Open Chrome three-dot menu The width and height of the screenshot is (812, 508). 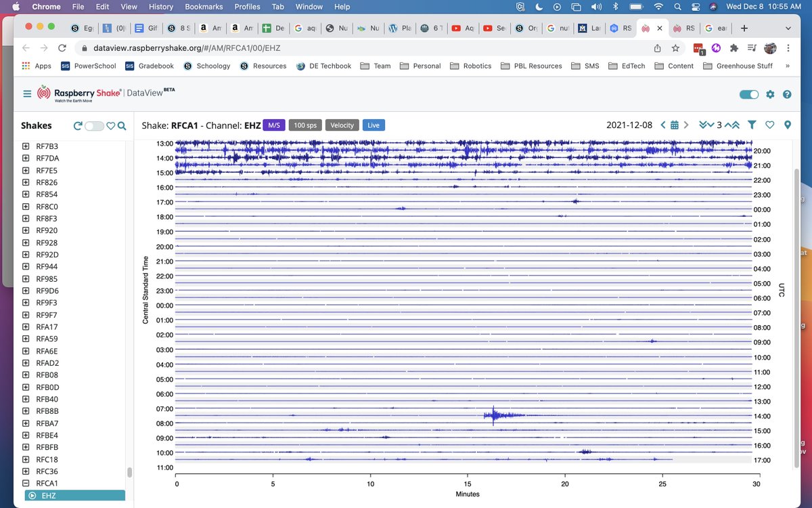(788, 48)
